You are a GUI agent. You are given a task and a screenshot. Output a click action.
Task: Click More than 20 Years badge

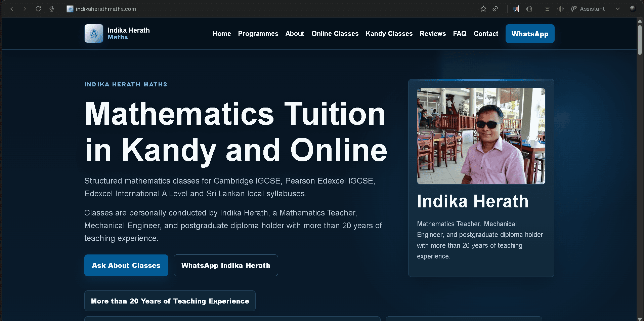tap(170, 301)
